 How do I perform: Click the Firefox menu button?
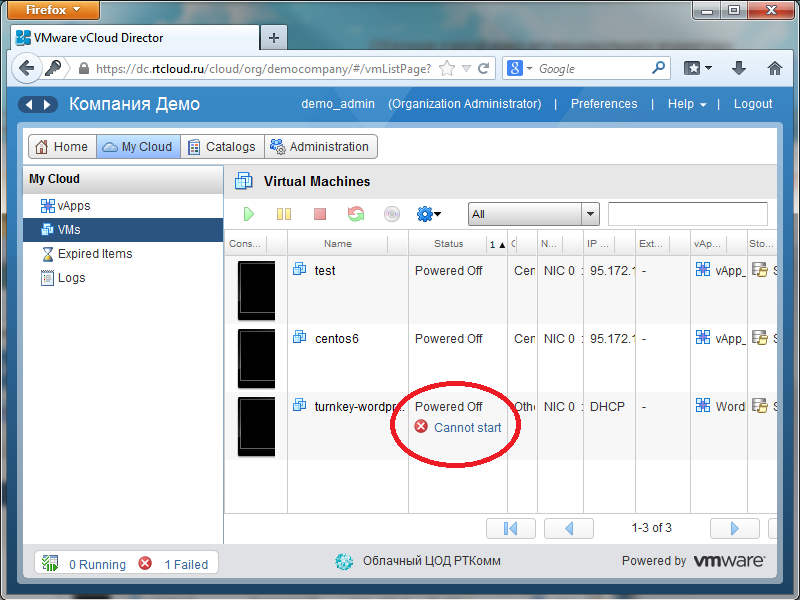point(54,10)
